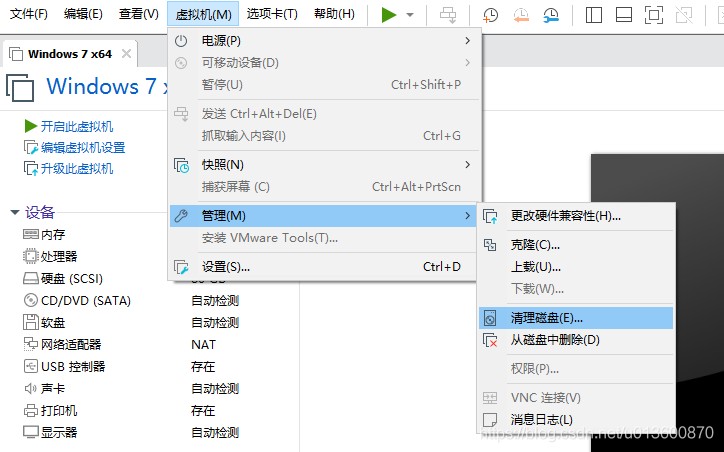Click the icon beside 更改硬件兼容性
The height and width of the screenshot is (452, 724).
click(490, 216)
